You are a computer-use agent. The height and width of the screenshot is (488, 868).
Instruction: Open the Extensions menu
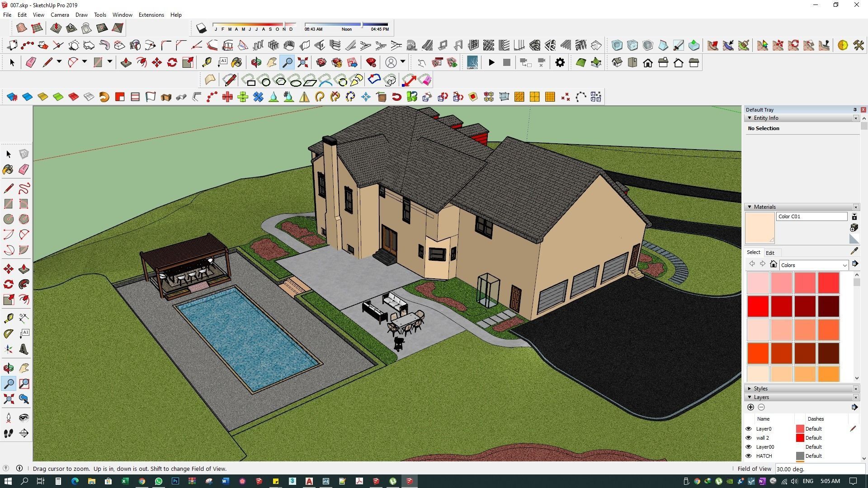point(151,15)
